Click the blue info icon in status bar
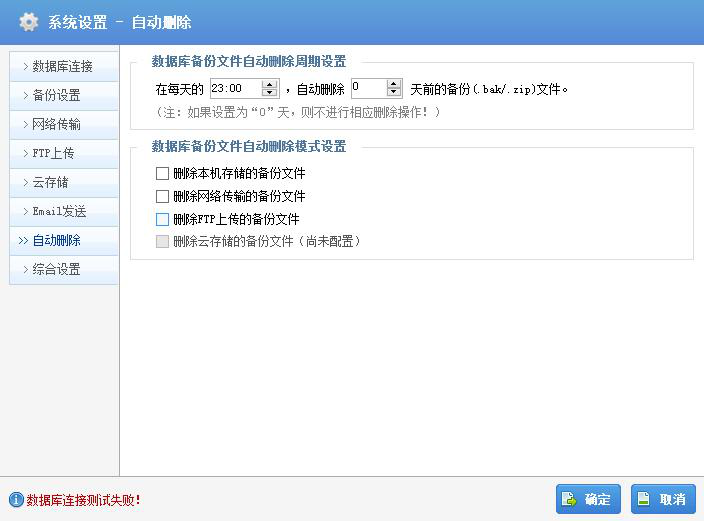This screenshot has width=704, height=521. 16,499
